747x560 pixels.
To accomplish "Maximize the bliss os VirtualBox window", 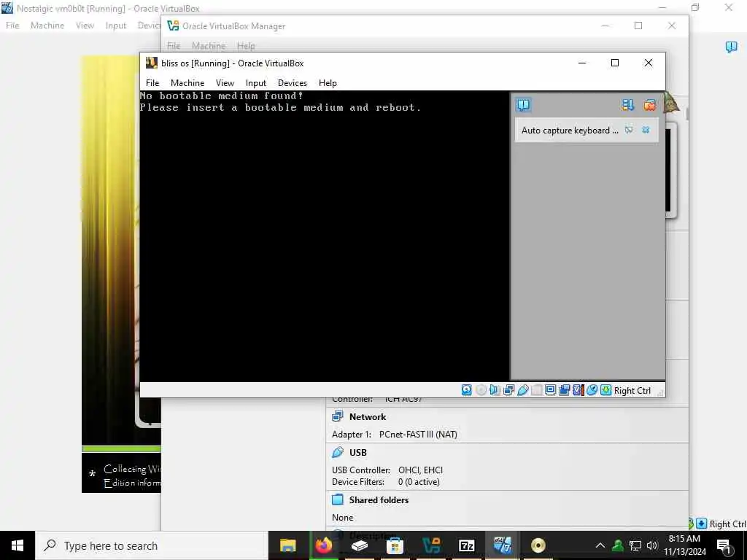I will tap(614, 63).
